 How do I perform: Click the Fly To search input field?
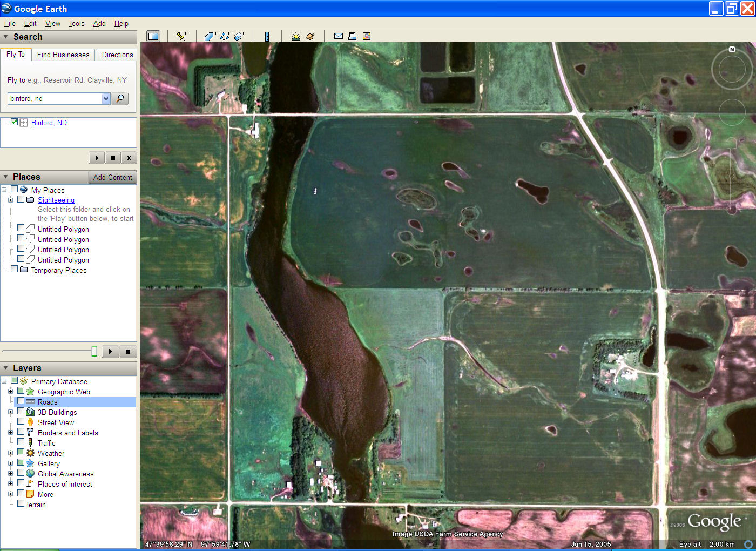click(x=55, y=98)
